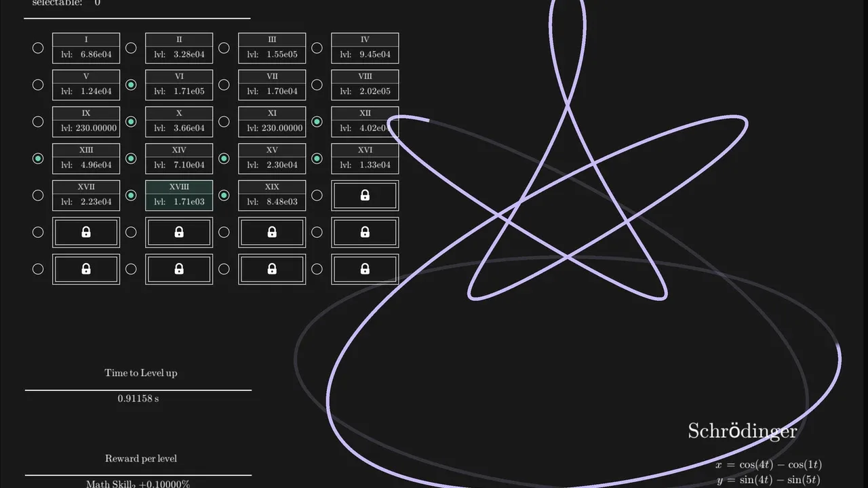Viewport: 868px width, 488px height.
Task: Click the "Reward per level" label
Action: click(x=141, y=458)
